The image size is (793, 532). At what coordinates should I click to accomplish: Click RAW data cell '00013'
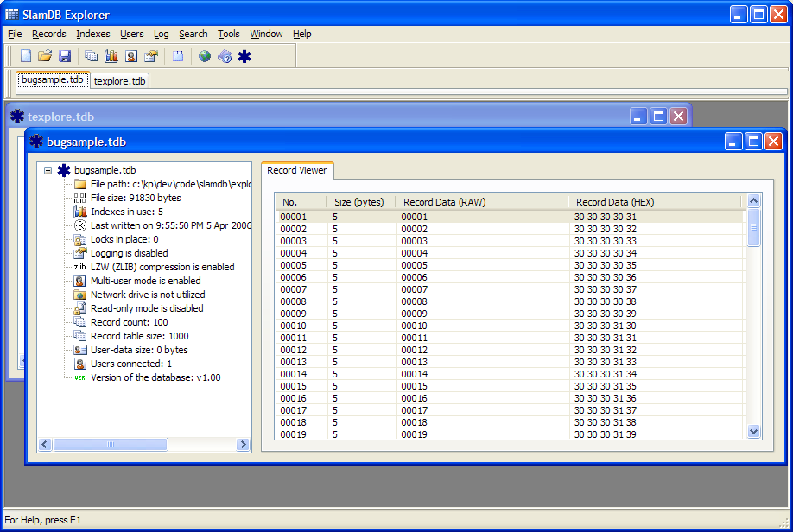(414, 362)
